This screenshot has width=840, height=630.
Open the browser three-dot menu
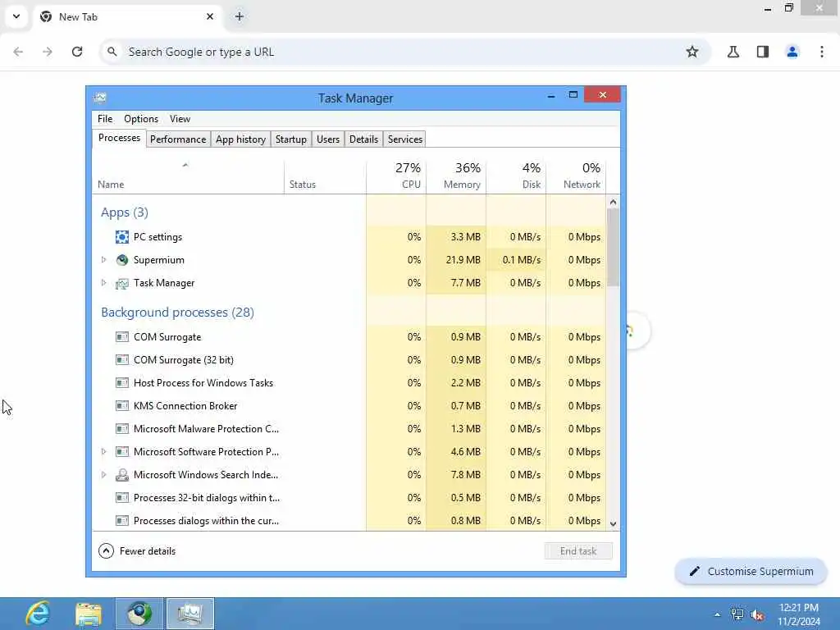click(822, 52)
